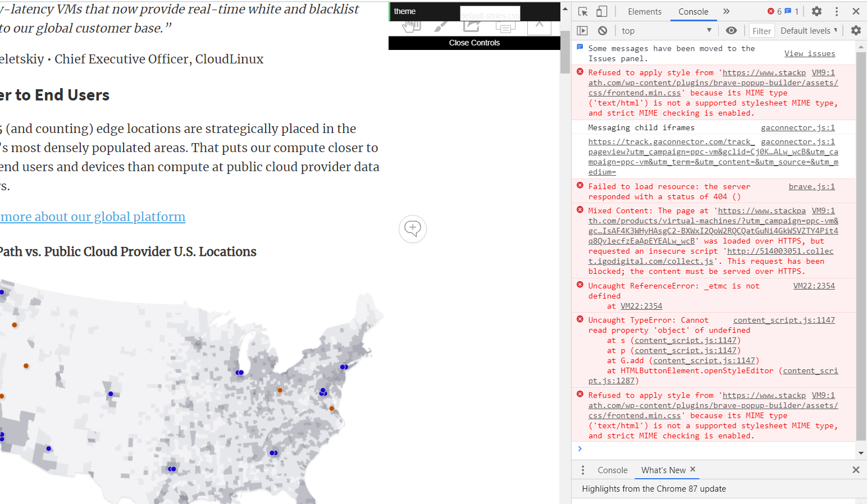This screenshot has width=867, height=504.
Task: Select the hand tool in theme controls
Action: tap(412, 25)
